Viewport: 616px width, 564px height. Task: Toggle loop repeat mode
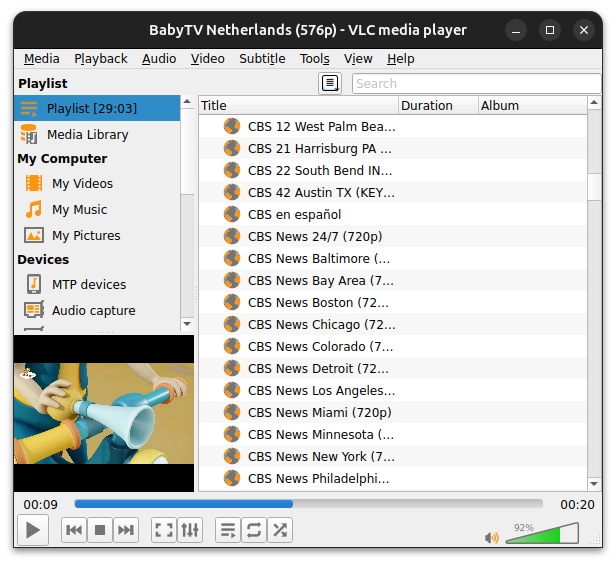tap(254, 530)
